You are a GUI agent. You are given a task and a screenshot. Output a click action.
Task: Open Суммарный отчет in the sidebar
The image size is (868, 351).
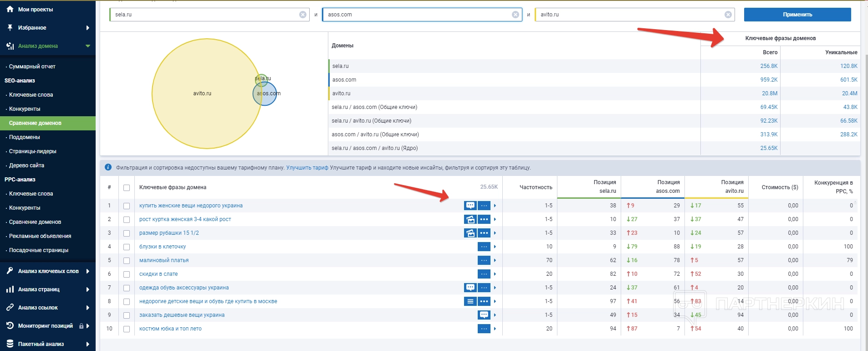pyautogui.click(x=32, y=67)
